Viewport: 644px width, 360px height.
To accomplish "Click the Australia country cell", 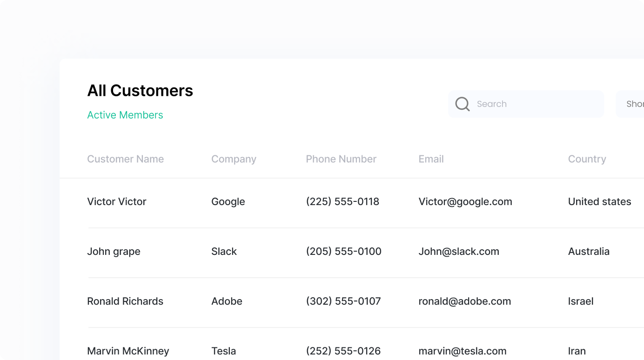I will pos(589,251).
